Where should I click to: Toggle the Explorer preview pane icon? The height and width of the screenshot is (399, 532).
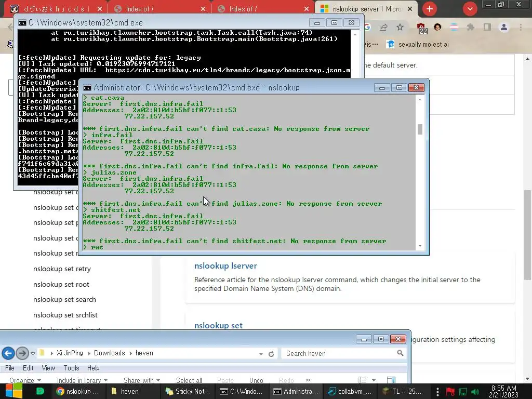click(391, 380)
